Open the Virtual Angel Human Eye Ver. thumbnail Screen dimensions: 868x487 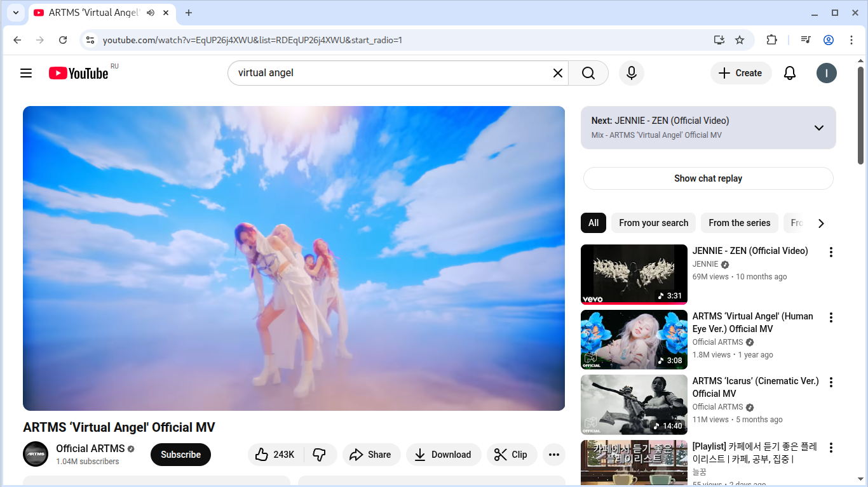click(x=634, y=340)
